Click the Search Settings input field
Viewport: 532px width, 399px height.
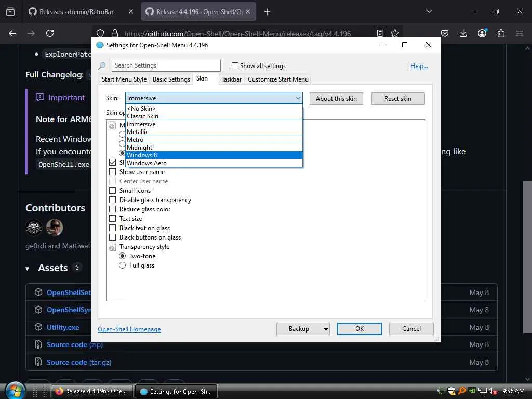tap(166, 65)
